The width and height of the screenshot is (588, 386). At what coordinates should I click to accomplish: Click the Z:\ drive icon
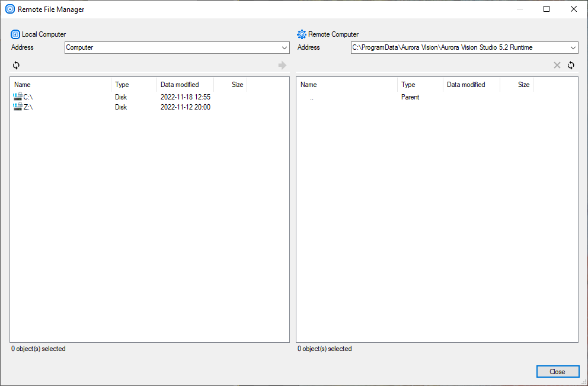click(x=18, y=107)
